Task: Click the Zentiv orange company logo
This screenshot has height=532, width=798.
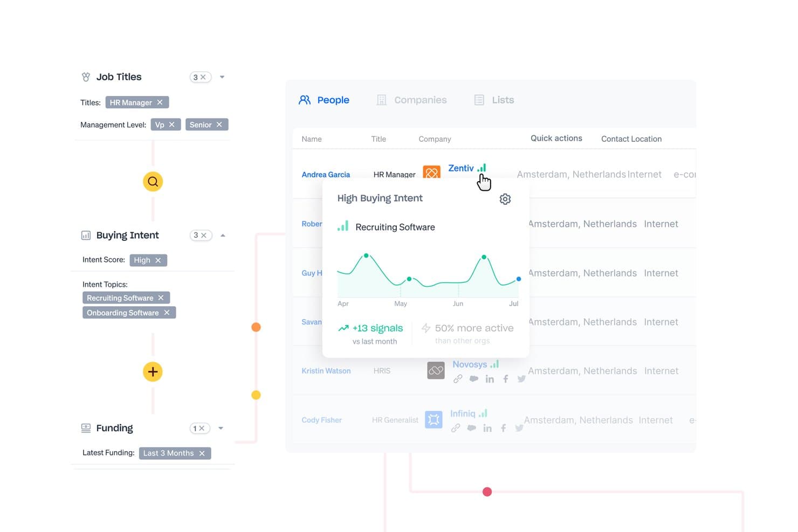Action: (x=432, y=172)
